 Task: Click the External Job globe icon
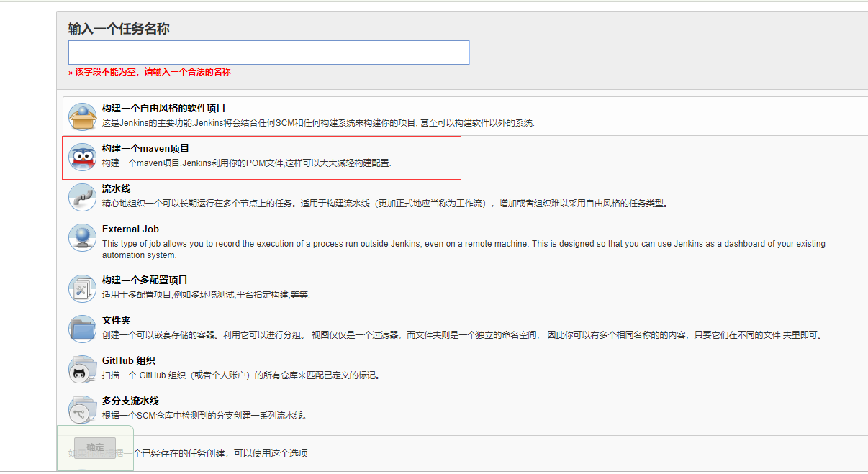82,237
